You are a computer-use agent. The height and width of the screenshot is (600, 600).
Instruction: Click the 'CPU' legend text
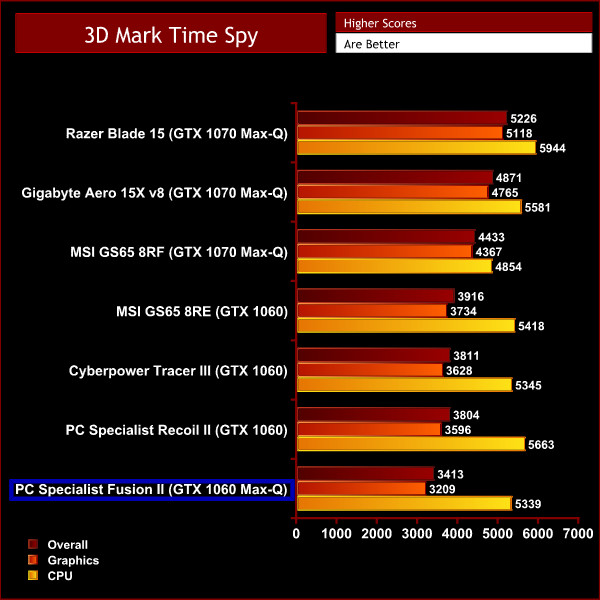point(60,576)
